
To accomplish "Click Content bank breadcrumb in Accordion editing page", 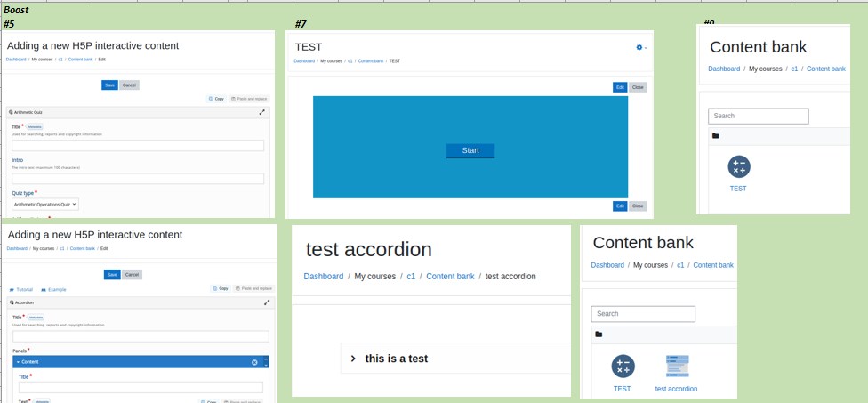I will coord(83,248).
